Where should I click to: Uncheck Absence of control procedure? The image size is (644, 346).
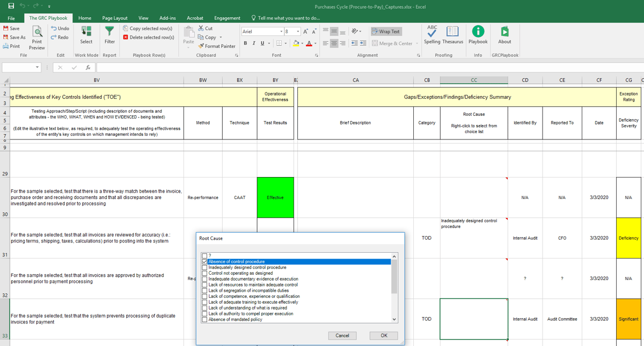(x=204, y=262)
